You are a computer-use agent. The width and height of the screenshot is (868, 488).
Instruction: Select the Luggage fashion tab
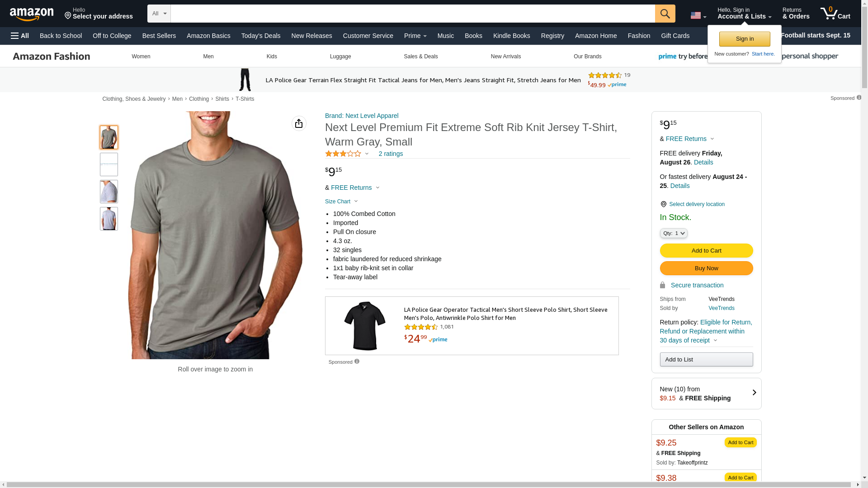tap(340, 56)
